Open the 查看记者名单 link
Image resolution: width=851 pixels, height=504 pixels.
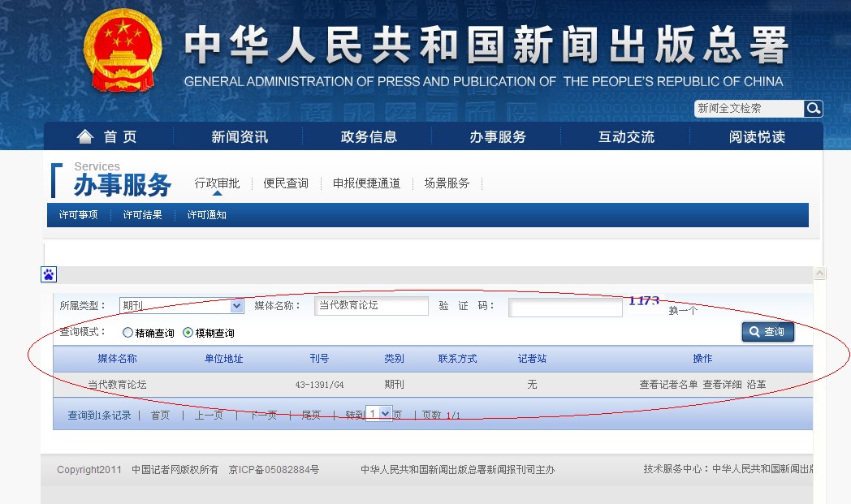[668, 385]
